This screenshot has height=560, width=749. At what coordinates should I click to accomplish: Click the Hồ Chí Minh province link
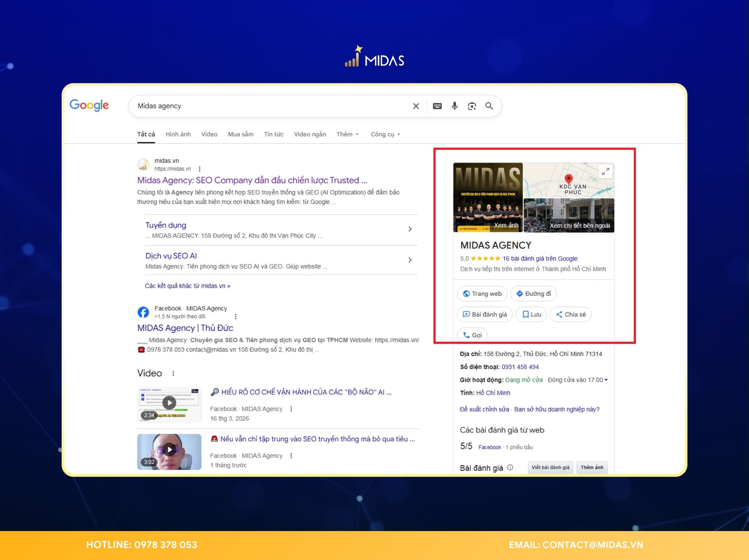click(493, 393)
